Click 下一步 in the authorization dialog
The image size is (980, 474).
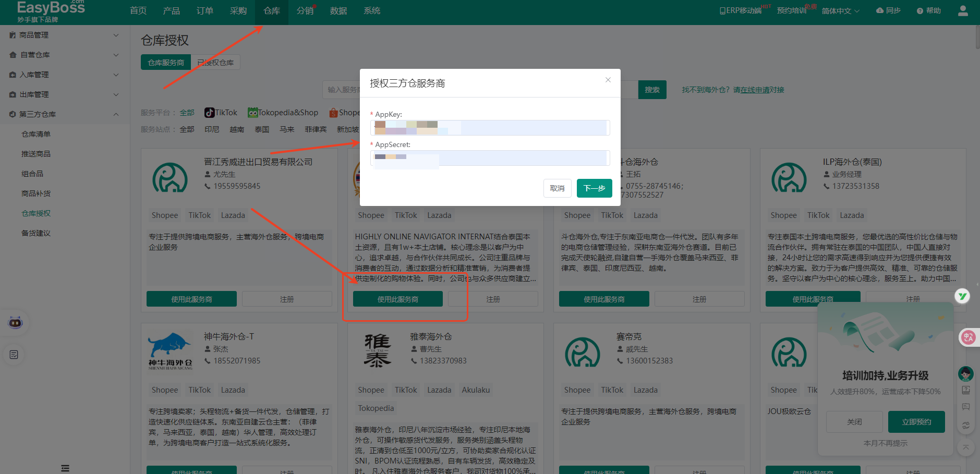pos(594,188)
